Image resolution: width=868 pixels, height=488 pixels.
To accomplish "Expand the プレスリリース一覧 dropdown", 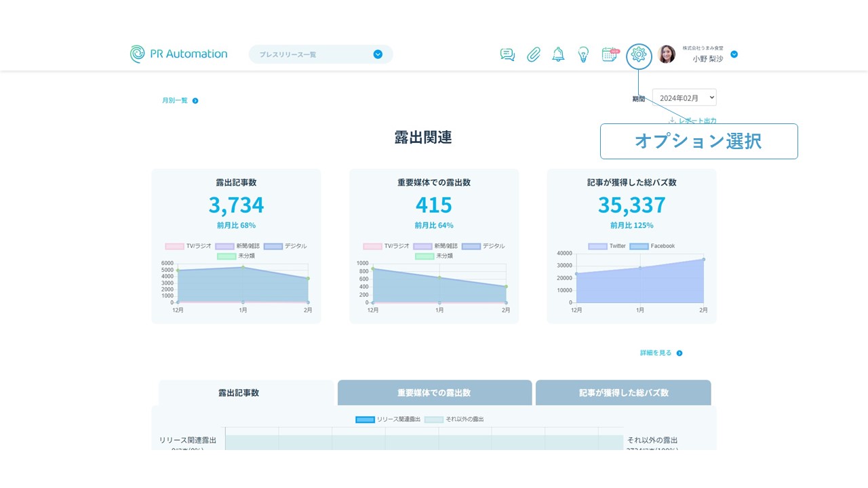I will pyautogui.click(x=378, y=54).
